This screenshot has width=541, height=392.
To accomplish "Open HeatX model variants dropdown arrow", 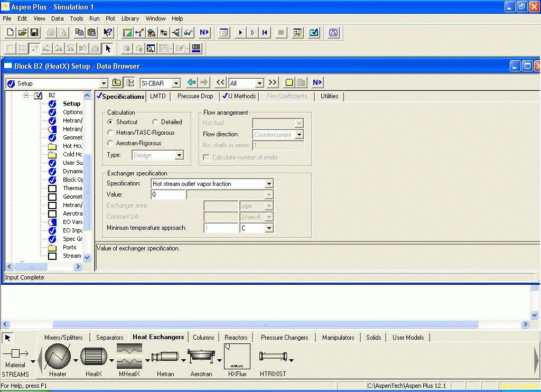I will pyautogui.click(x=112, y=360).
